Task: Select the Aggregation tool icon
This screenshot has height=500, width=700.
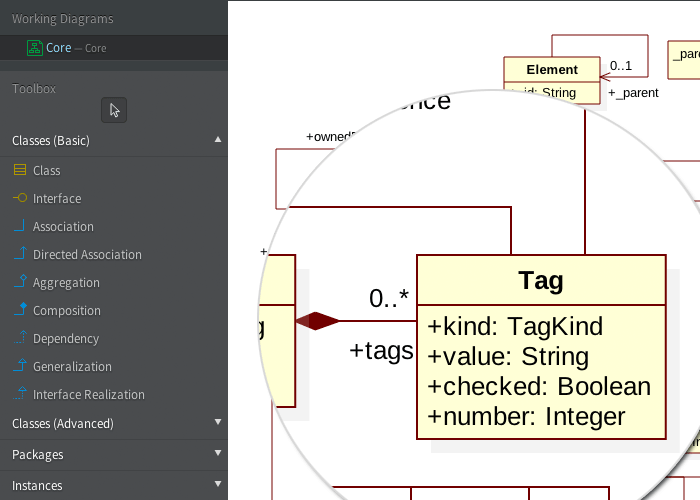Action: [20, 283]
